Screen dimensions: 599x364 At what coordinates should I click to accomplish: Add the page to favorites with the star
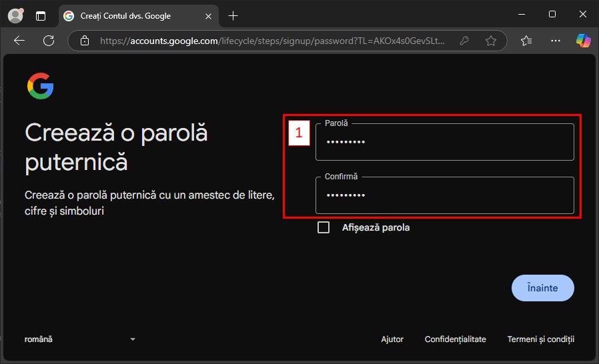(x=491, y=41)
